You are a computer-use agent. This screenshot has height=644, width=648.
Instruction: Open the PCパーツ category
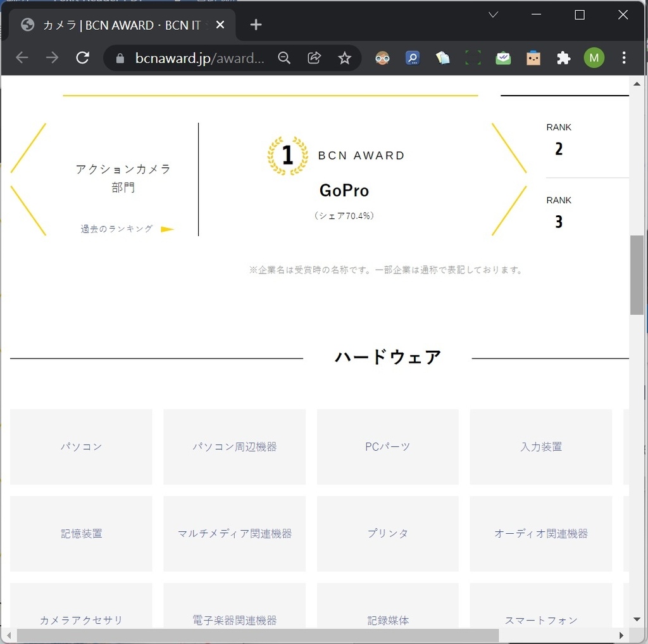(x=388, y=446)
